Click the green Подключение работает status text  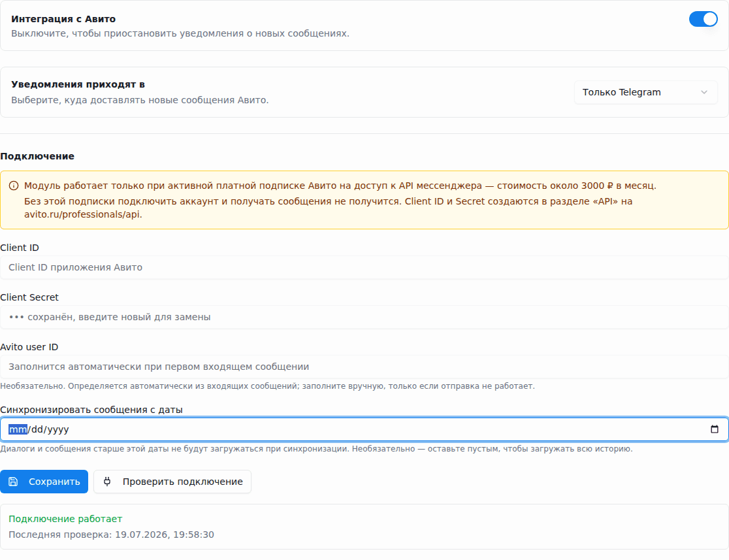65,519
